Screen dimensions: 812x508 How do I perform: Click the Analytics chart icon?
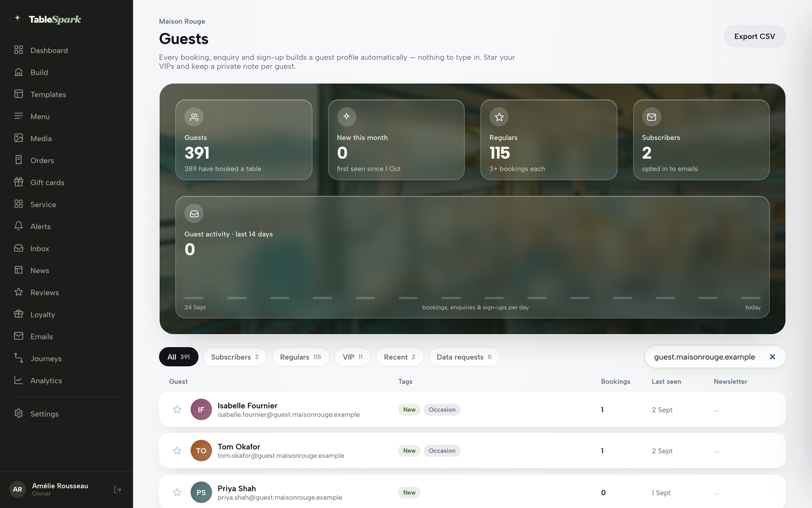[19, 380]
